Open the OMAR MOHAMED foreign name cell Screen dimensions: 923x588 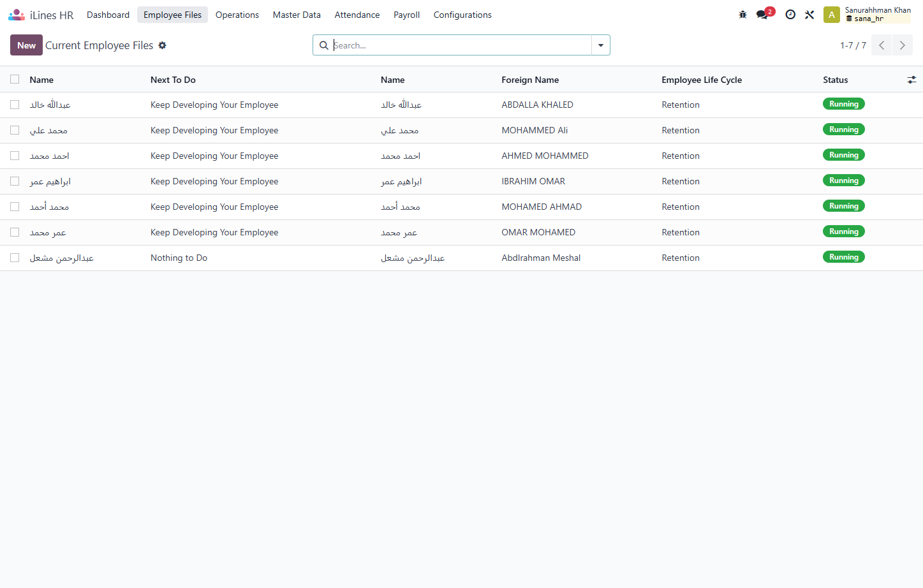click(538, 232)
